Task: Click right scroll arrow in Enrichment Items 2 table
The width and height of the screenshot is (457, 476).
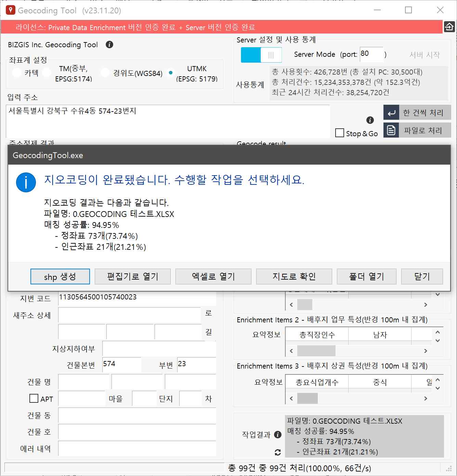Action: click(x=426, y=351)
